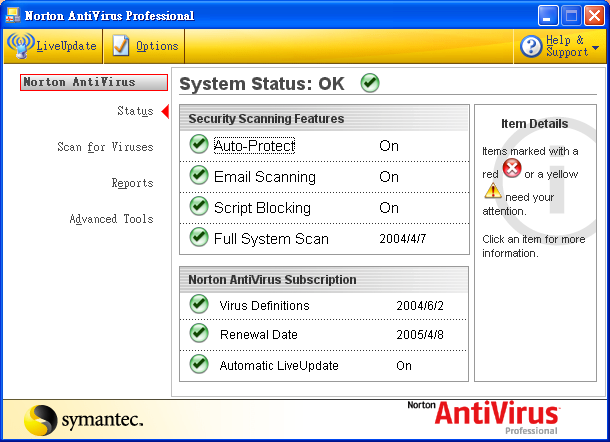Expand the Help & Support dropdown arrow

click(595, 48)
